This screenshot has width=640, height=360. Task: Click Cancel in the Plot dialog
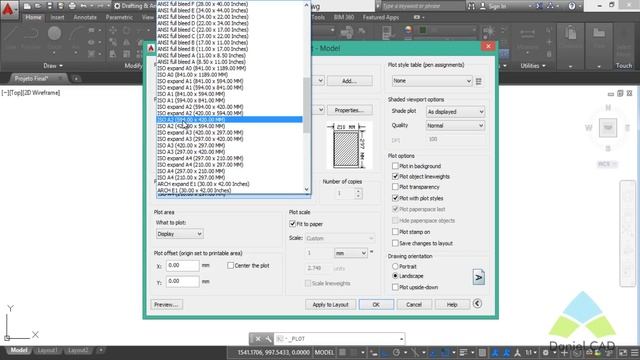pyautogui.click(x=413, y=304)
